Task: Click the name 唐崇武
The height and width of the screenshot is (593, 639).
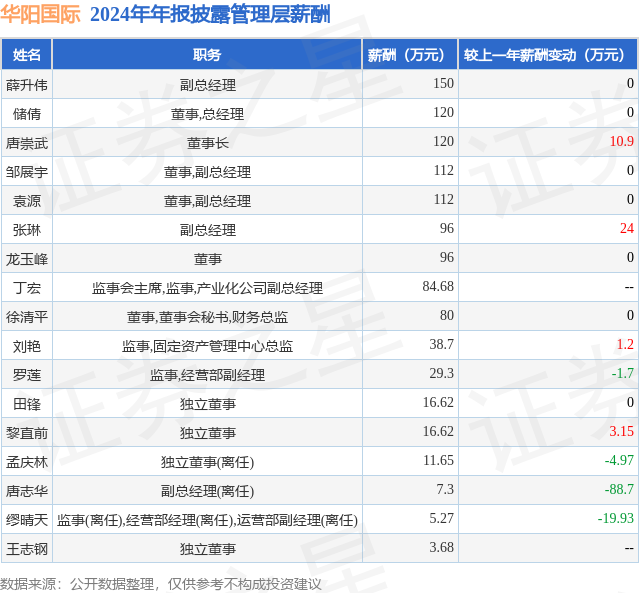Action: click(27, 143)
